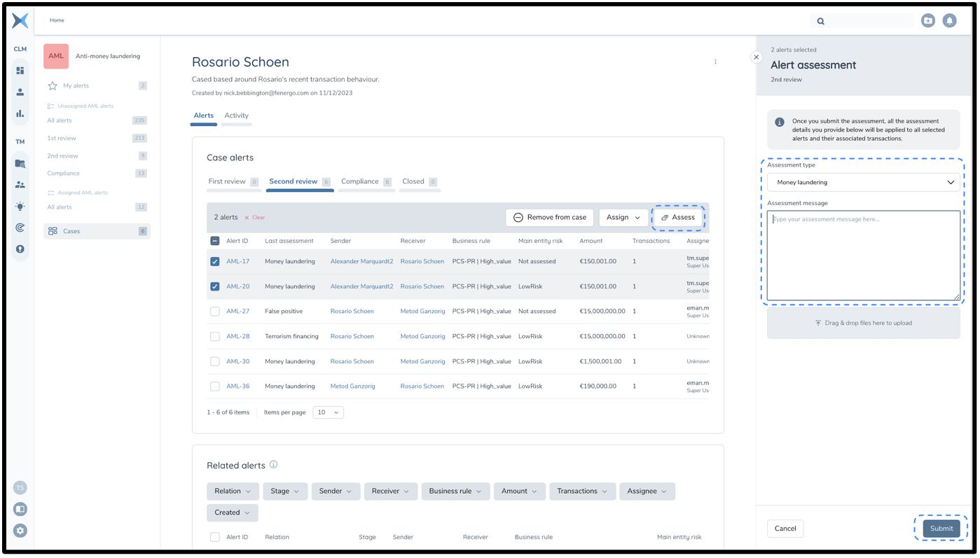
Task: Open the Items per page dropdown
Action: (x=328, y=412)
